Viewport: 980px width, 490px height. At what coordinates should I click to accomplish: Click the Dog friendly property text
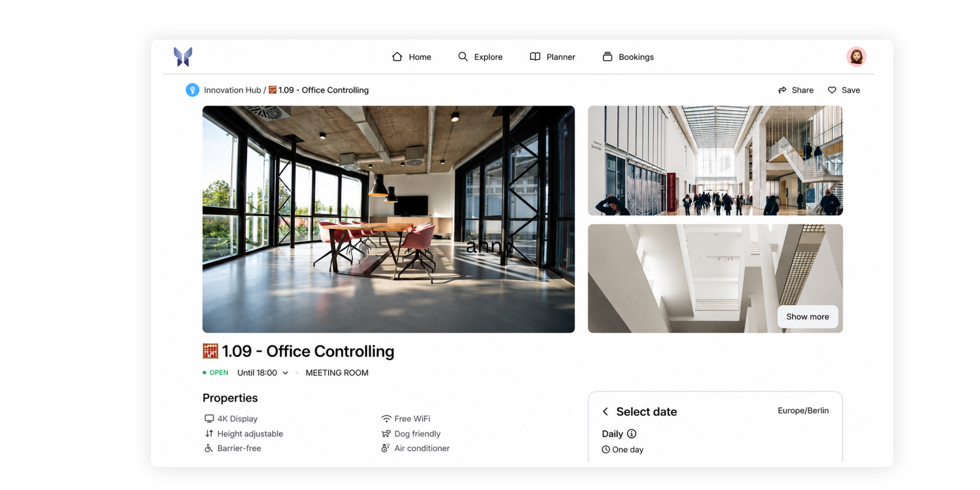click(417, 434)
